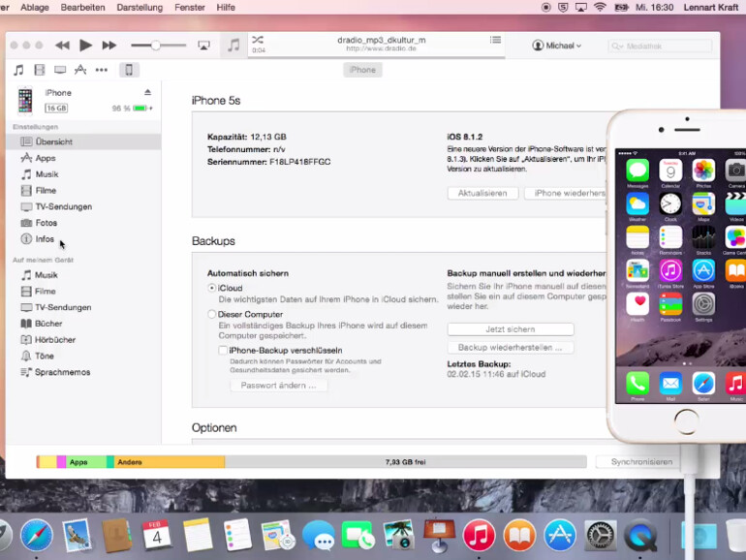The width and height of the screenshot is (746, 560).
Task: Skip forward to the next track
Action: pos(109,46)
